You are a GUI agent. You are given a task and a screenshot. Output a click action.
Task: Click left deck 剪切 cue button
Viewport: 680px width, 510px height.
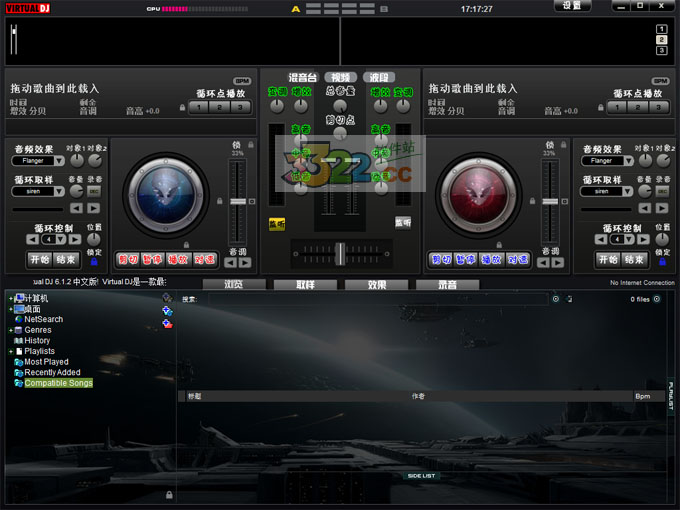pyautogui.click(x=128, y=259)
